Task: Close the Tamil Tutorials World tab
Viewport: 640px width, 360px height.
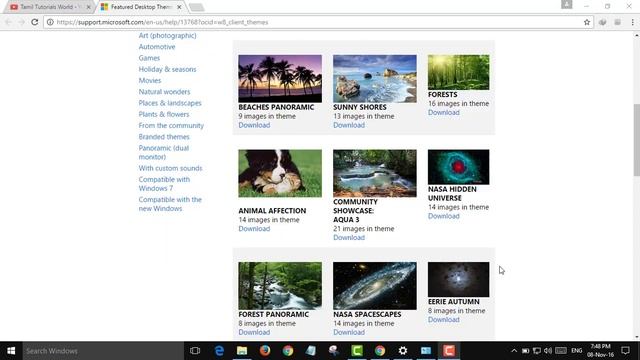Action: coord(88,7)
